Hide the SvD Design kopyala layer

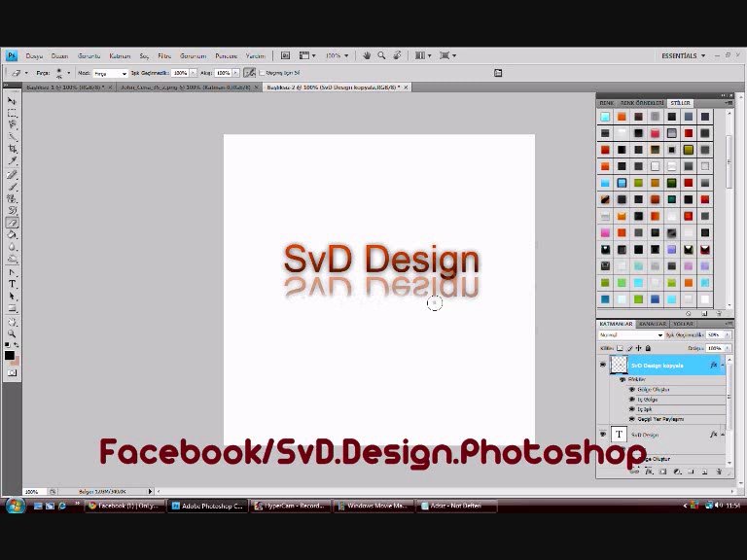tap(603, 365)
